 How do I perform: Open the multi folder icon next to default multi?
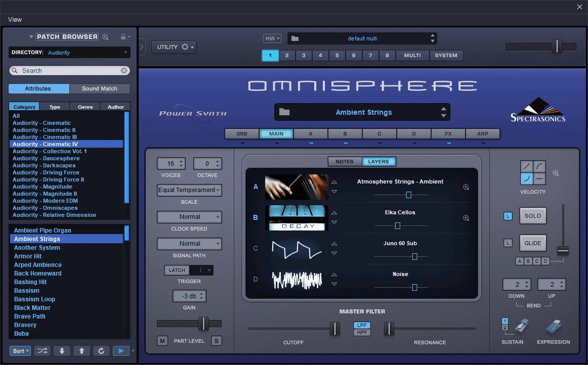pos(295,38)
